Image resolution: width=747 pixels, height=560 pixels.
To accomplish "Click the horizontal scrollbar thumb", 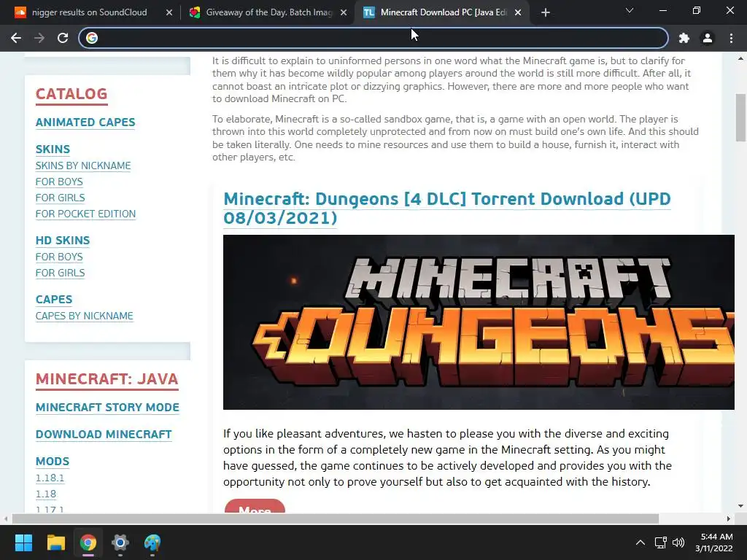I will tap(336, 518).
